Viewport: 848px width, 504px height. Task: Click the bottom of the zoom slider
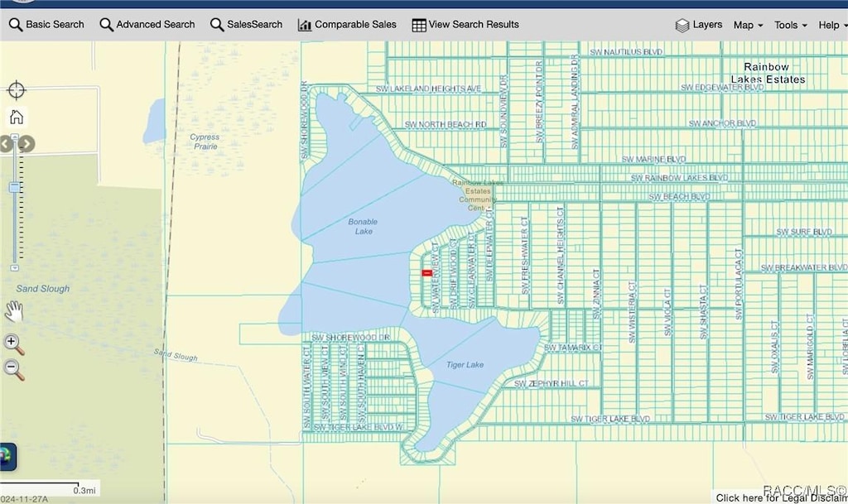click(x=15, y=267)
